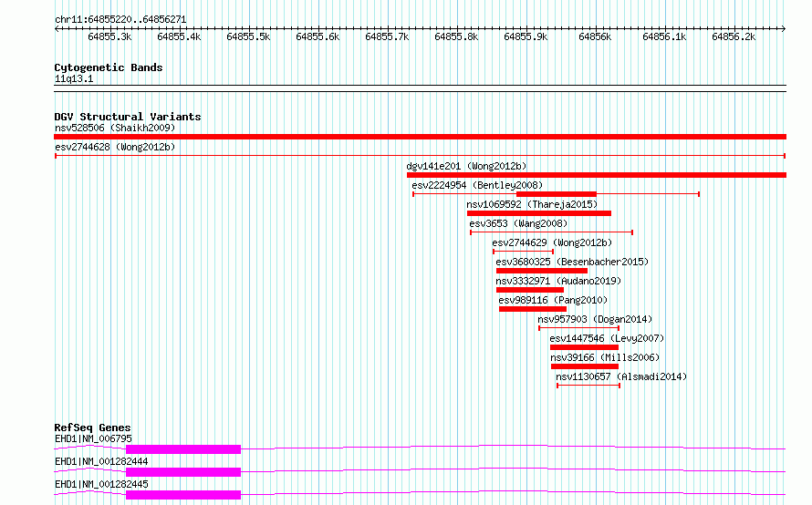Open variant label nsv3332971 (Audano2019)
The width and height of the screenshot is (812, 505).
[558, 281]
